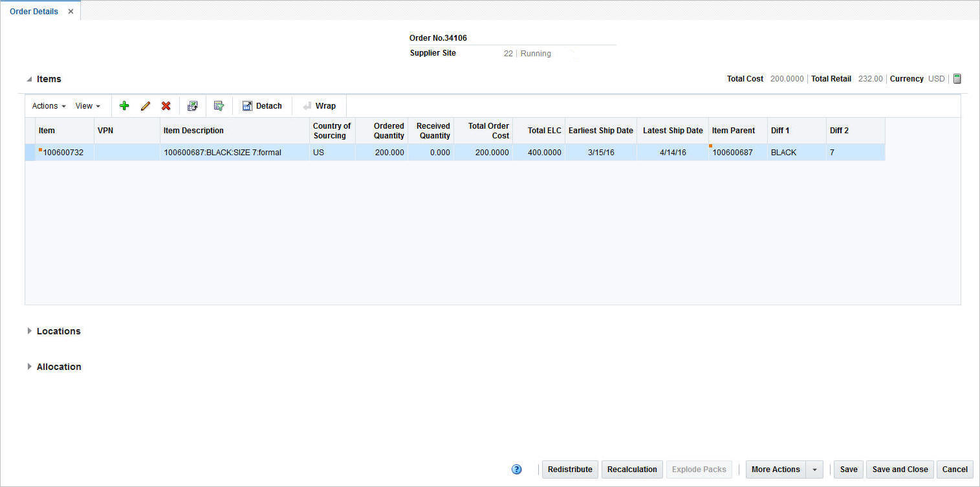The width and height of the screenshot is (980, 487).
Task: Click the Wrap text icon
Action: point(318,105)
